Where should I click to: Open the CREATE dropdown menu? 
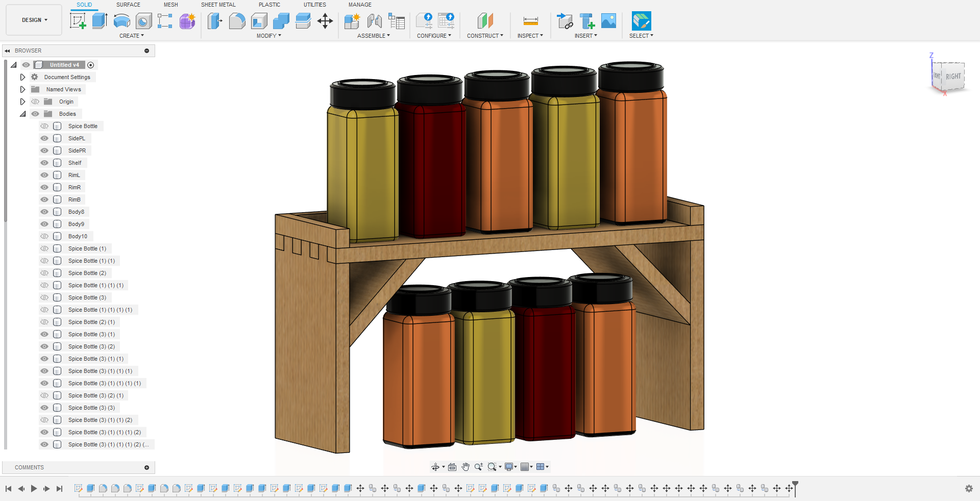pyautogui.click(x=132, y=36)
